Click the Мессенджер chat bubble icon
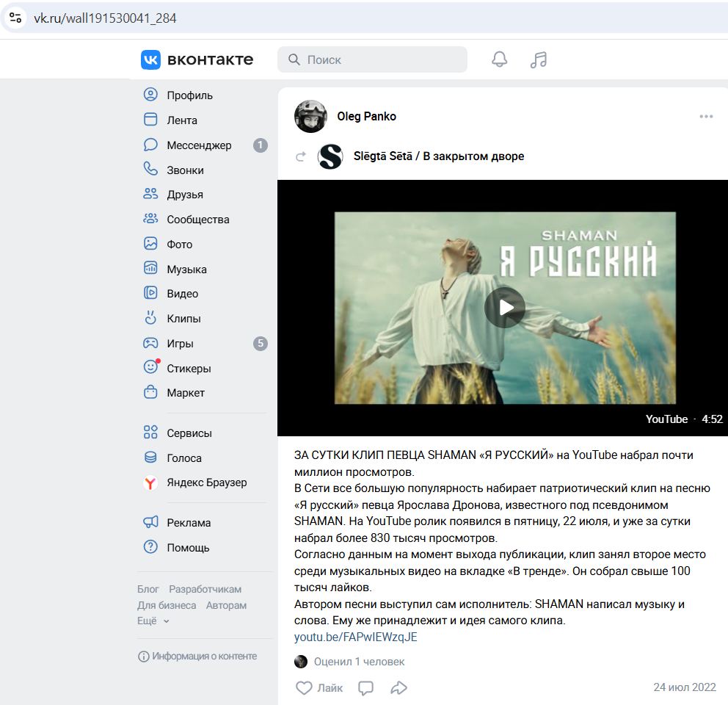Screen dimensions: 728x705 click(150, 145)
